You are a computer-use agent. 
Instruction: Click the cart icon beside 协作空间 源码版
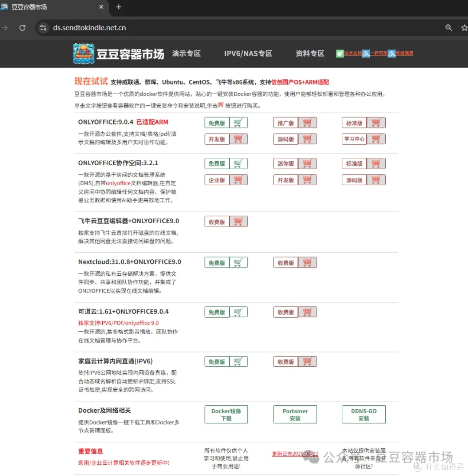tap(376, 180)
